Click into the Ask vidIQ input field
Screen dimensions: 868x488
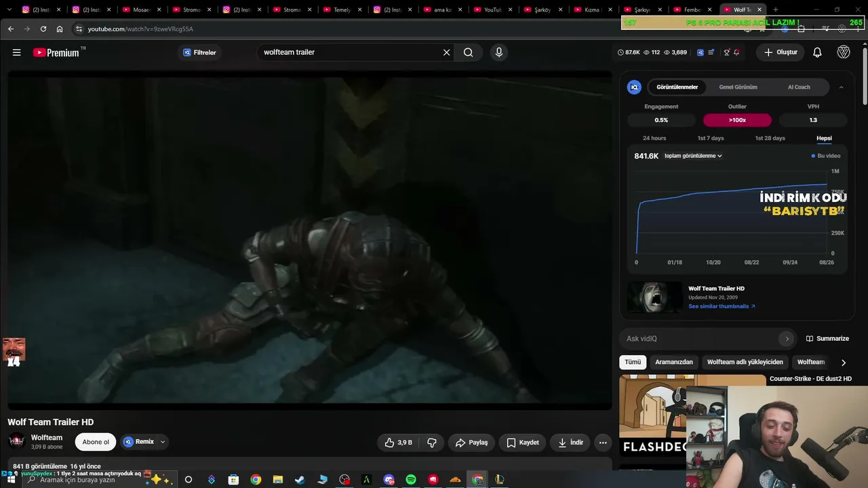702,338
